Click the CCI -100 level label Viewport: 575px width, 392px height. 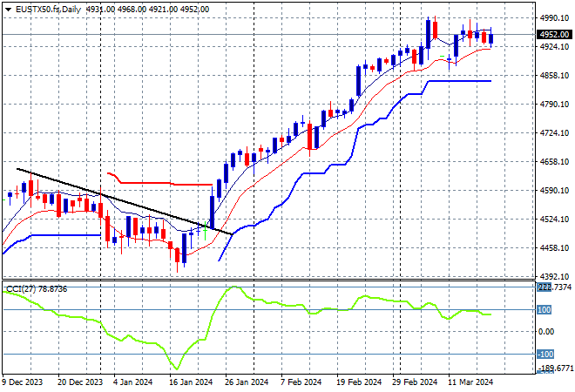[x=545, y=354]
